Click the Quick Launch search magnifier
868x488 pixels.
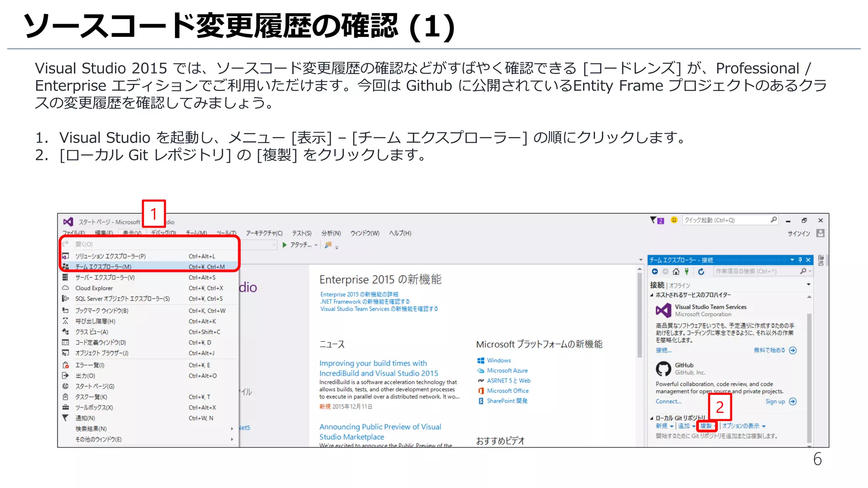pos(773,220)
